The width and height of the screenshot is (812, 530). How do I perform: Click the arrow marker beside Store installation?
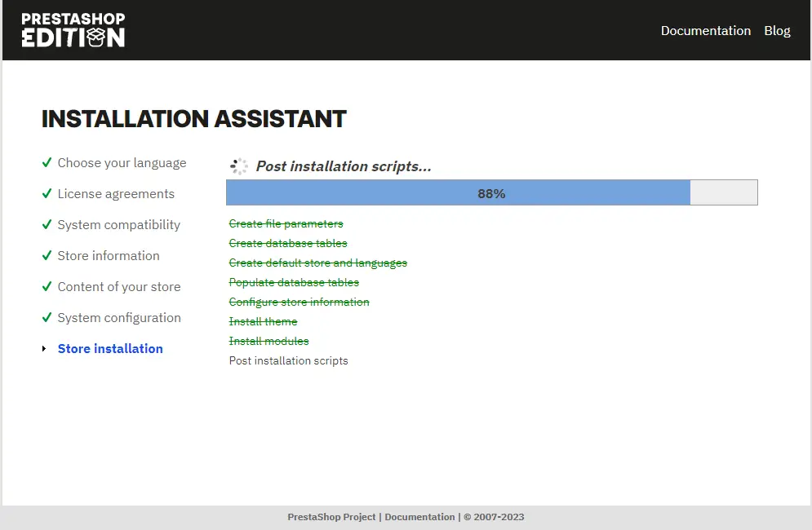[x=44, y=349]
